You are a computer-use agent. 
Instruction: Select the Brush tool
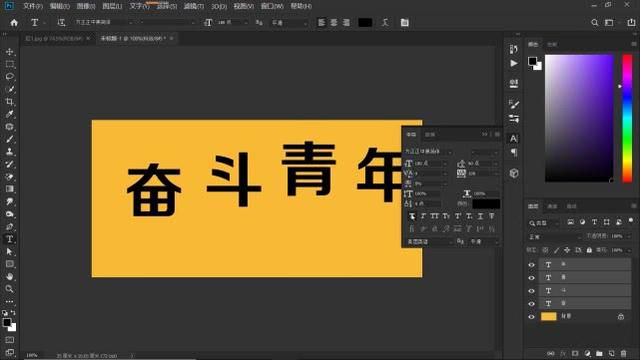click(x=10, y=139)
